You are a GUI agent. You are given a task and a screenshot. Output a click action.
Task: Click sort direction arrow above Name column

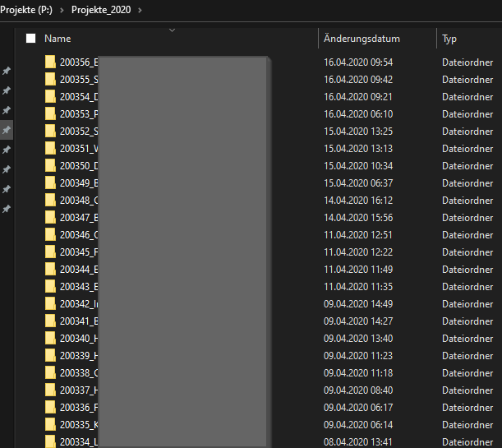click(172, 30)
